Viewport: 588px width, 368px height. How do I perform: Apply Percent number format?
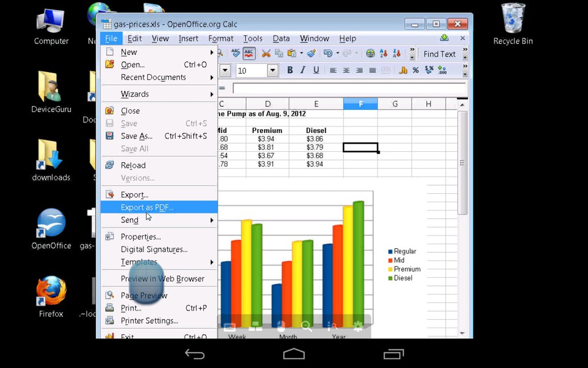pos(416,70)
